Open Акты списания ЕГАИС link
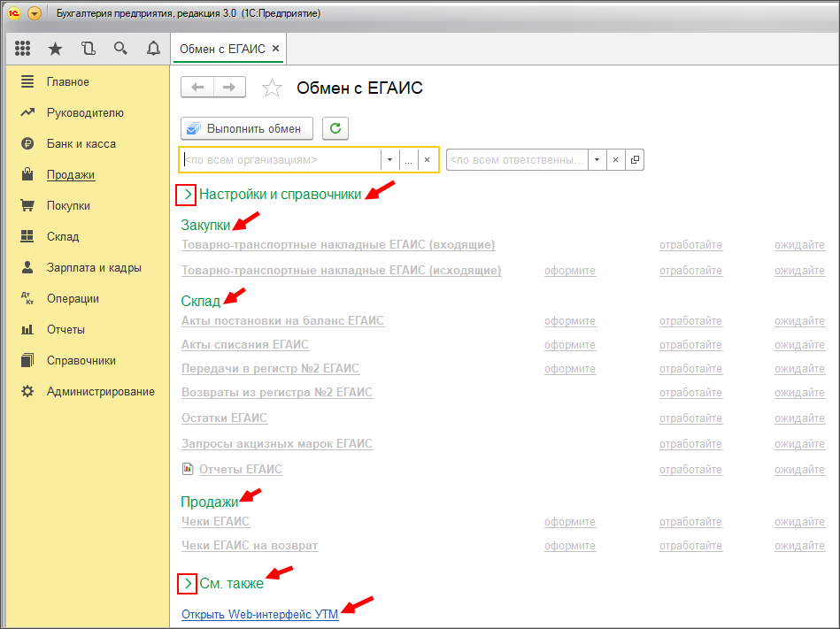The width and height of the screenshot is (840, 629). (245, 345)
